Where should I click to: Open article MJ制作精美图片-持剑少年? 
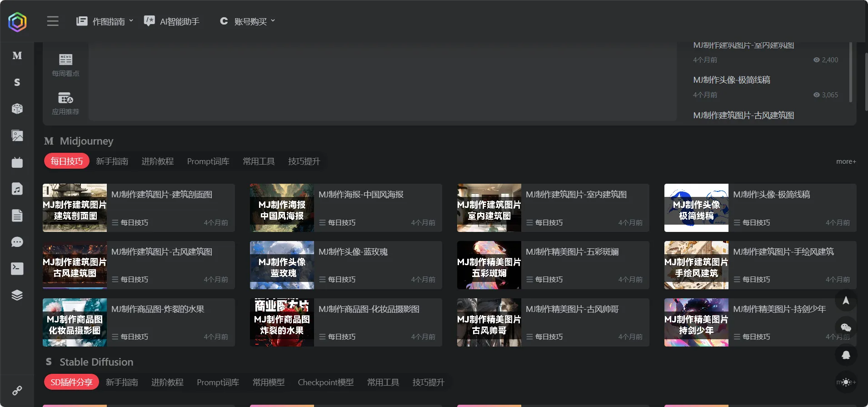779,309
